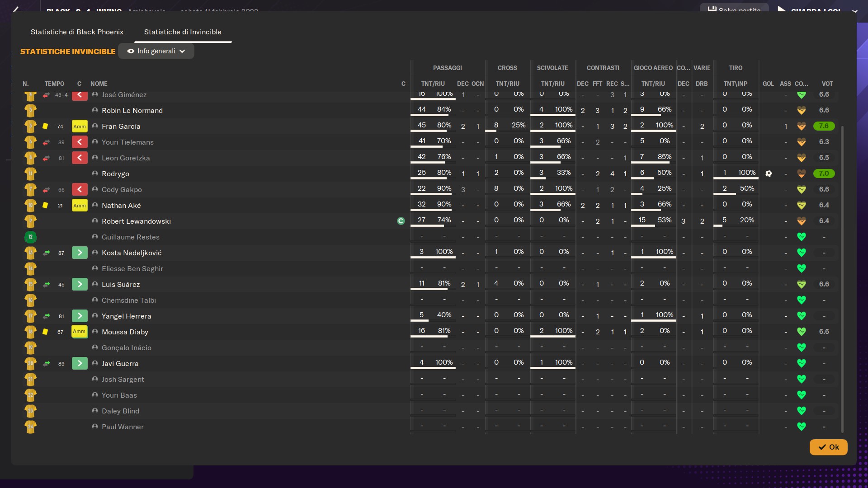The image size is (868, 488).
Task: Open Youri Tielemans player name link
Action: click(x=127, y=142)
